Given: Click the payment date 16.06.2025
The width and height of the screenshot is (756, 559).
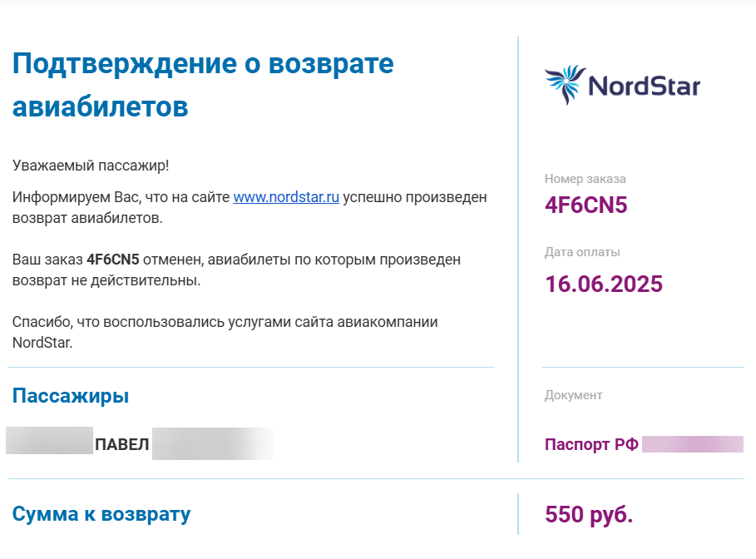Looking at the screenshot, I should pyautogui.click(x=604, y=284).
